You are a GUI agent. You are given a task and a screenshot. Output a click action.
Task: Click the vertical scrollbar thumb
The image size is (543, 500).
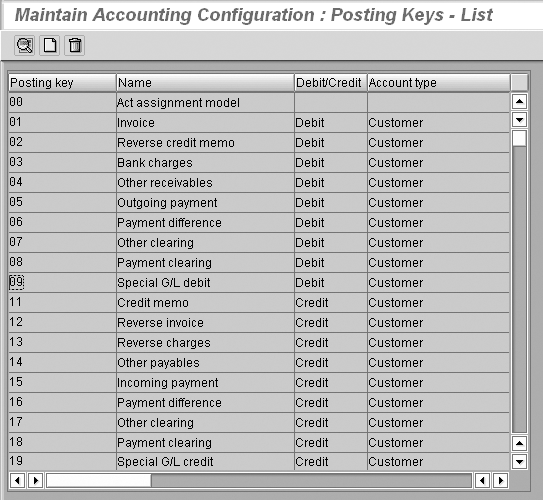[x=519, y=139]
